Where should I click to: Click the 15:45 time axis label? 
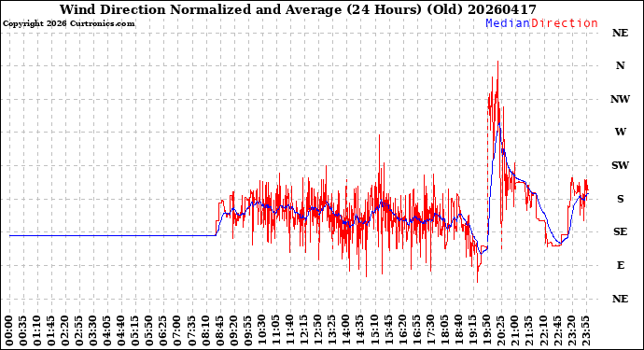point(388,330)
